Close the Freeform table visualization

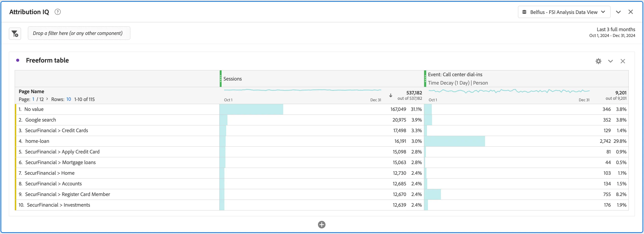pos(623,61)
